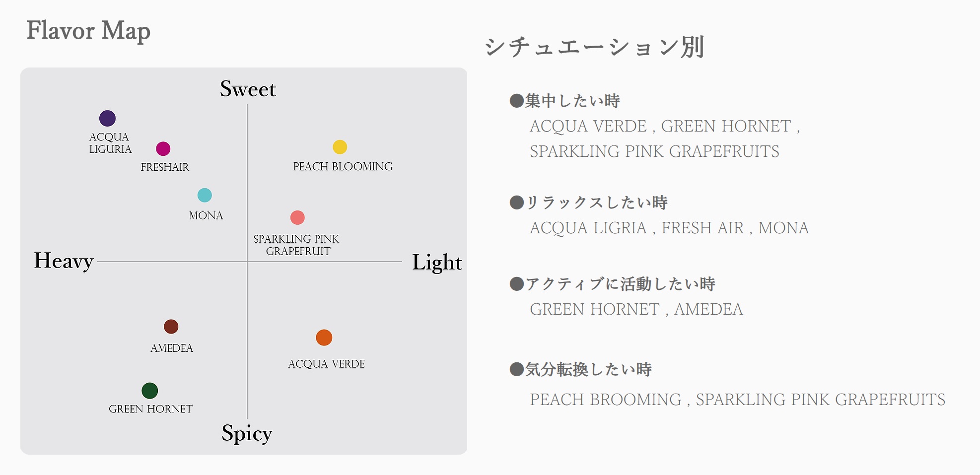This screenshot has height=475, width=980.
Task: Select the yellow PEACH BLOOMING dot
Action: click(340, 147)
